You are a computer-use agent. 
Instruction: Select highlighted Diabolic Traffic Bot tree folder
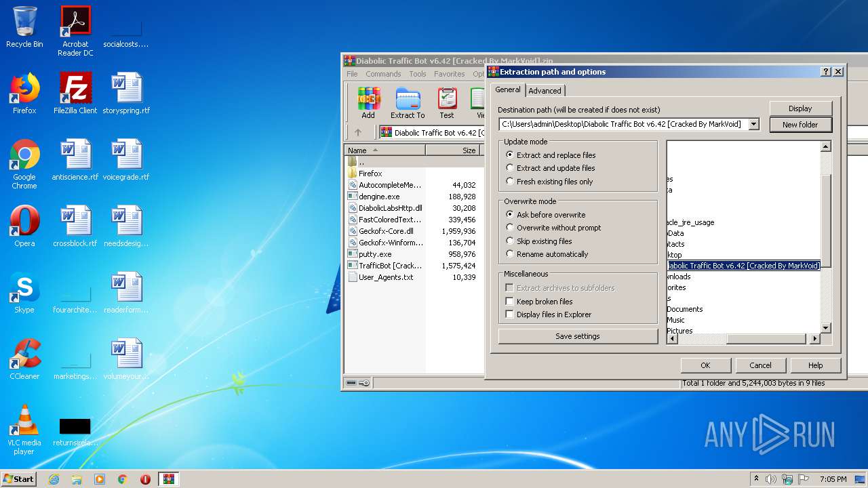tap(743, 266)
